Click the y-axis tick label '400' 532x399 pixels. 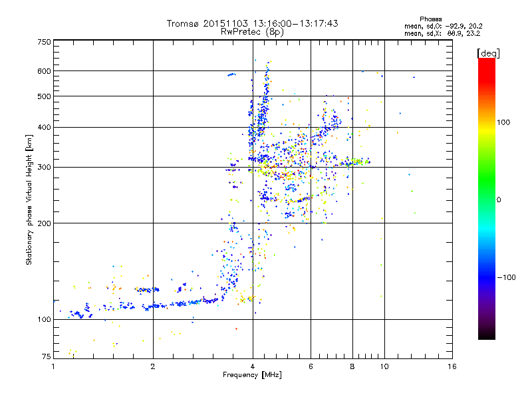point(44,128)
